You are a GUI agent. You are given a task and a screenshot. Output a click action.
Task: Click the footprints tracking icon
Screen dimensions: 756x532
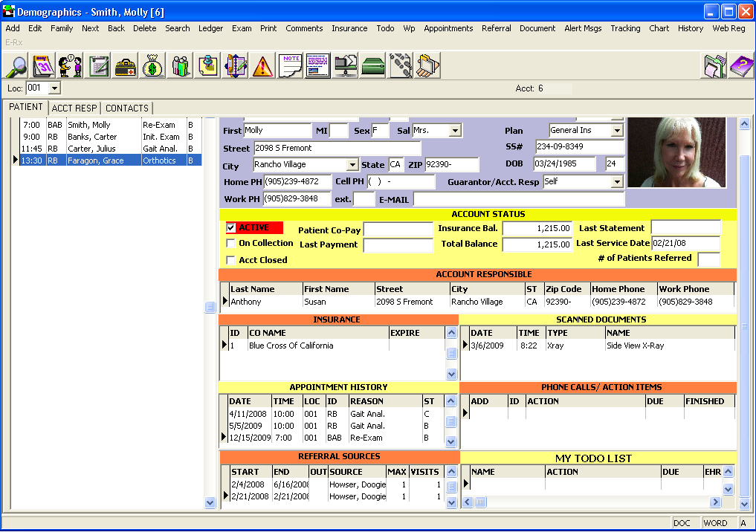[401, 66]
